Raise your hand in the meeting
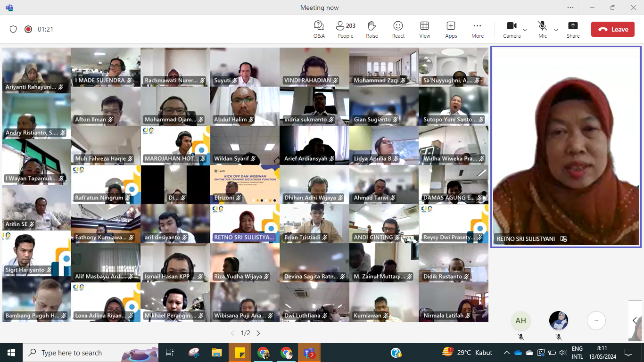644x362 pixels. pos(372,29)
